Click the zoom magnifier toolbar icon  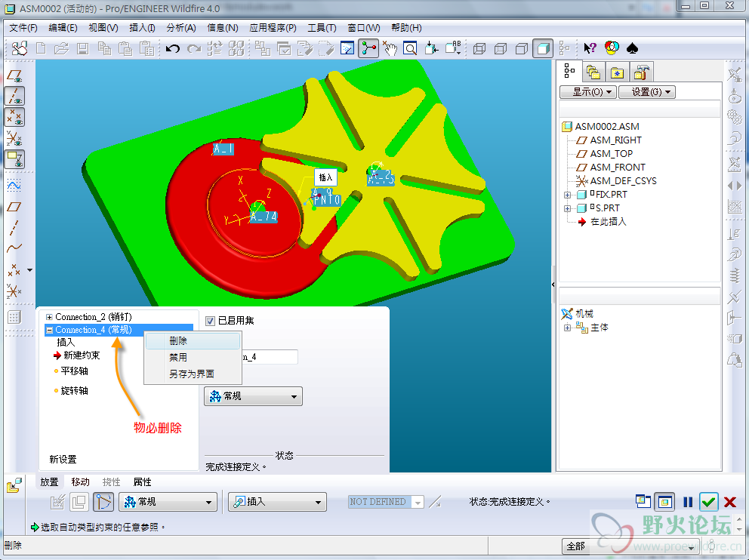pos(410,49)
